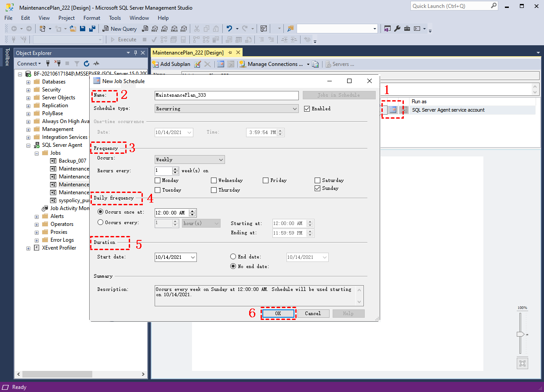Click the New Query toolbar button

pos(120,29)
